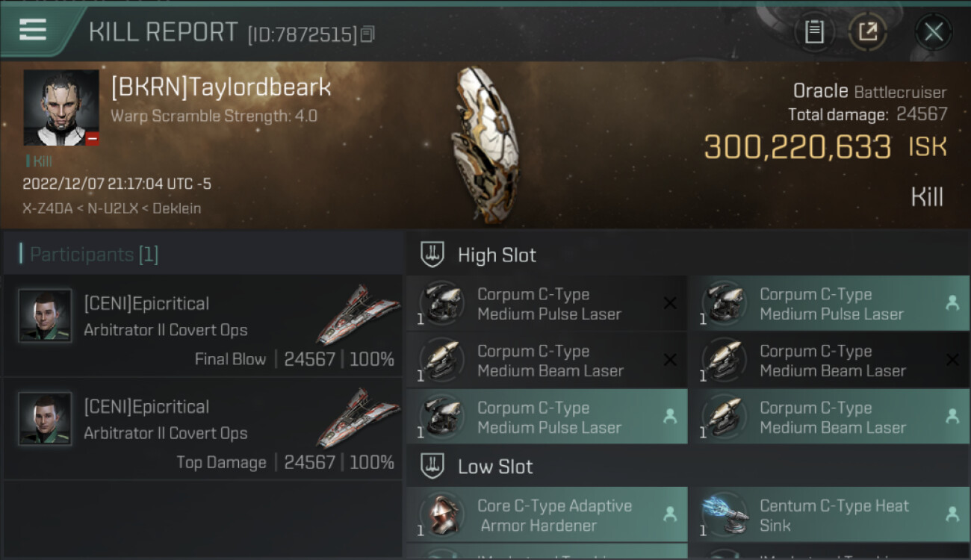Screen dimensions: 971x560
Task: Open Final Blow Epicritical's portrait
Action: pyautogui.click(x=46, y=316)
